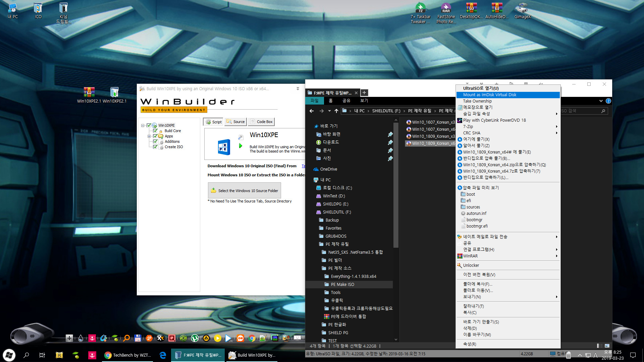Open the 속성(R) properties entry

click(508, 344)
